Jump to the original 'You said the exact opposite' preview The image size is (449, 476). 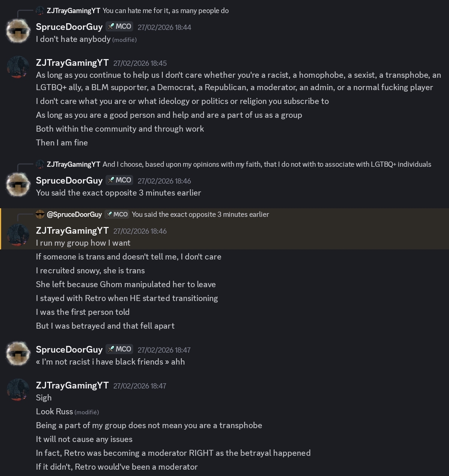coord(200,214)
